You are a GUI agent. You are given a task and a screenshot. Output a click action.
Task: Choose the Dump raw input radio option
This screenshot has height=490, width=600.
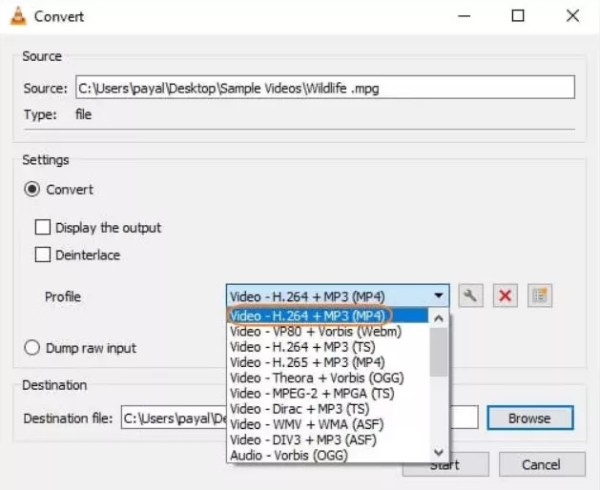[33, 348]
